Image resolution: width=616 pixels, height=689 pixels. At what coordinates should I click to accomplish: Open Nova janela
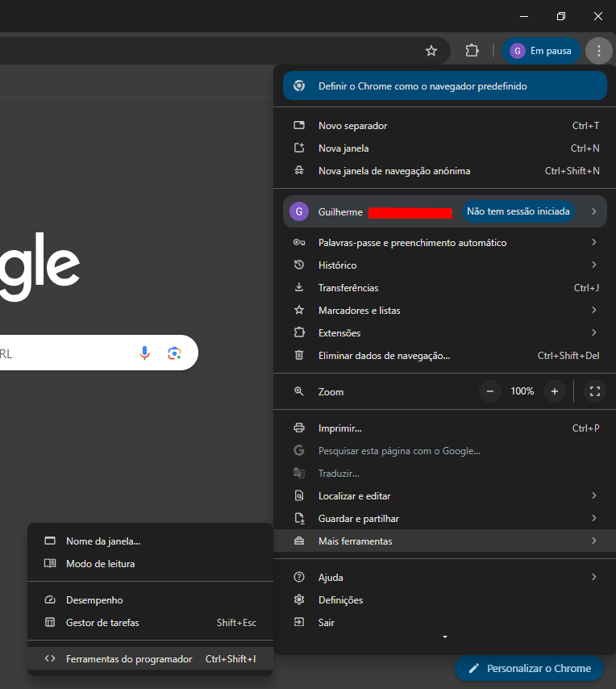tap(445, 148)
